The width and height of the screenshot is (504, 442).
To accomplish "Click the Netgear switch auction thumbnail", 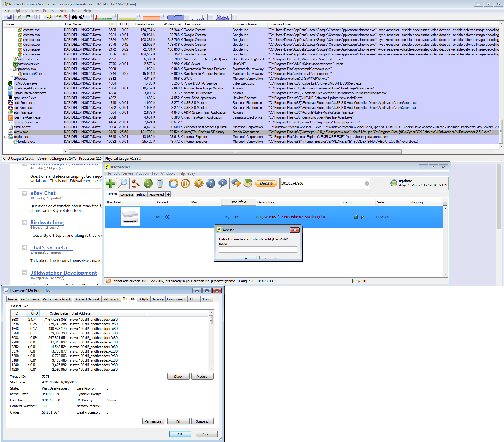I will click(x=130, y=217).
